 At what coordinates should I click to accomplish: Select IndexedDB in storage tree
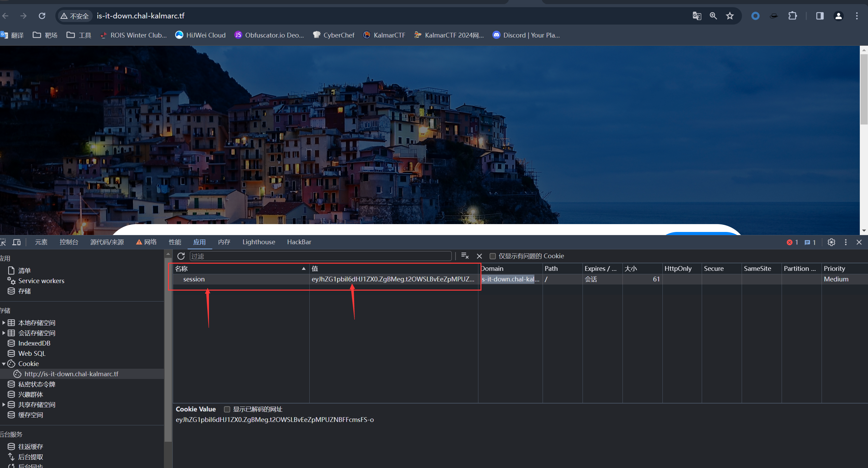34,343
